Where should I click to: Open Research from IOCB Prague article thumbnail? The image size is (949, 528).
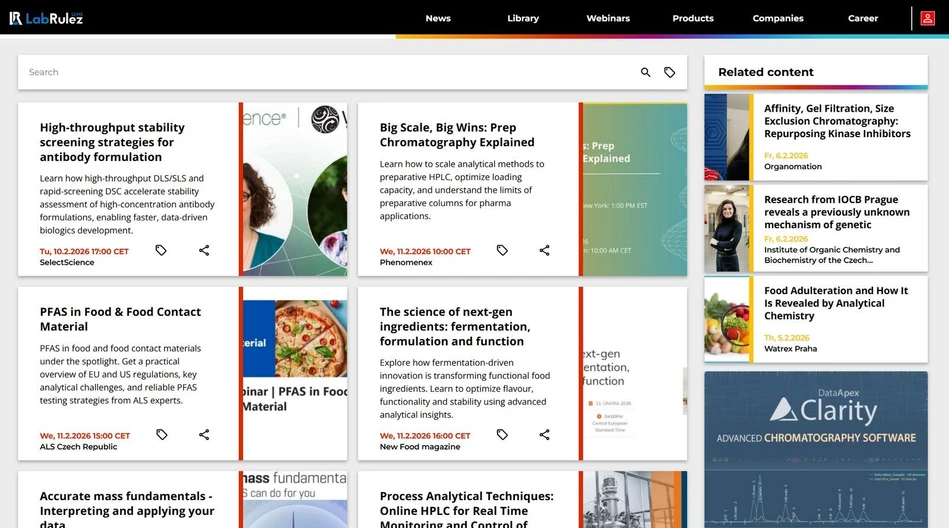(727, 229)
